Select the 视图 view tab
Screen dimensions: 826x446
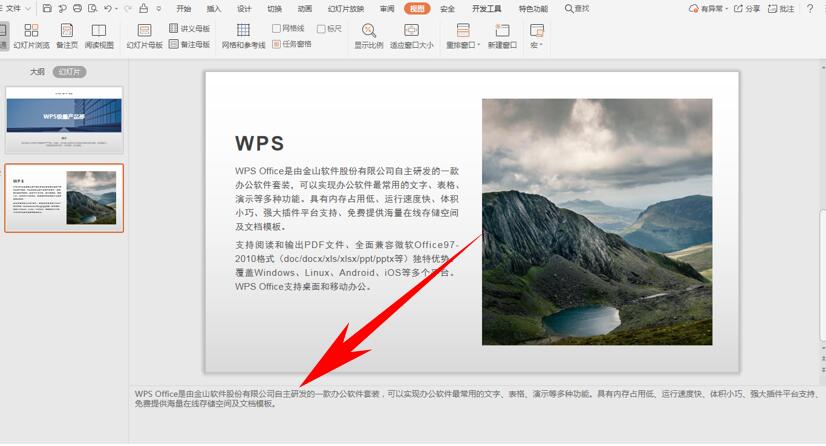[417, 8]
